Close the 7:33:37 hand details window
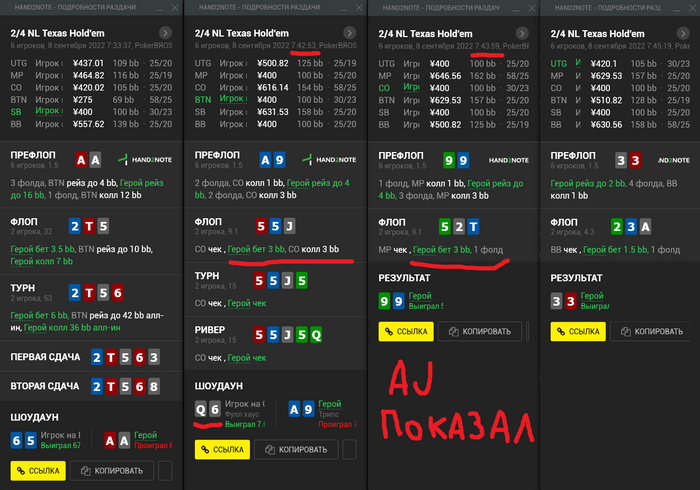The width and height of the screenshot is (700, 490). (x=175, y=8)
